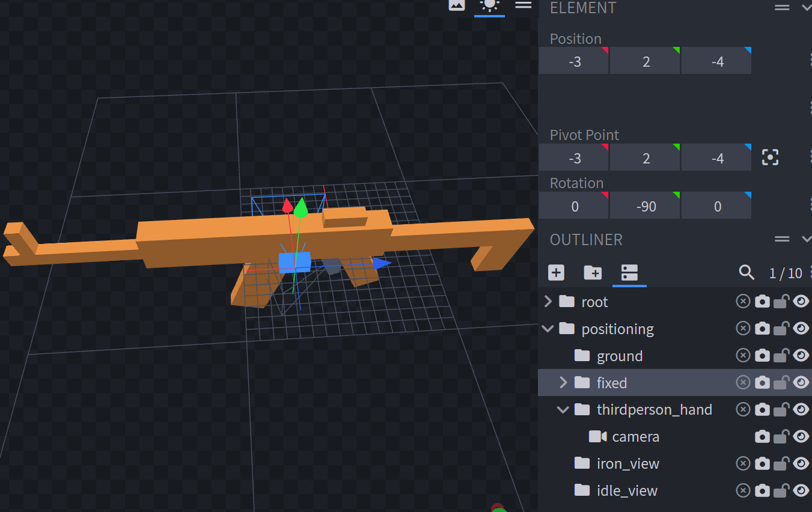This screenshot has width=812, height=512.
Task: Select the idle_view group row
Action: [x=675, y=490]
